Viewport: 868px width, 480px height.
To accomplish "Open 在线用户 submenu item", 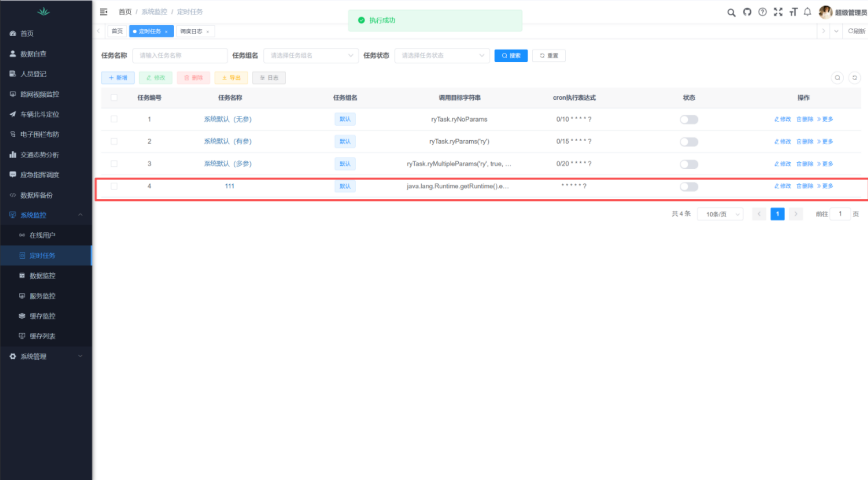I will coord(46,235).
